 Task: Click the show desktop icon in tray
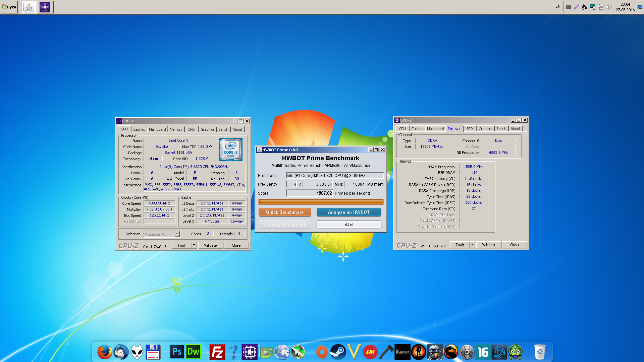[x=640, y=7]
